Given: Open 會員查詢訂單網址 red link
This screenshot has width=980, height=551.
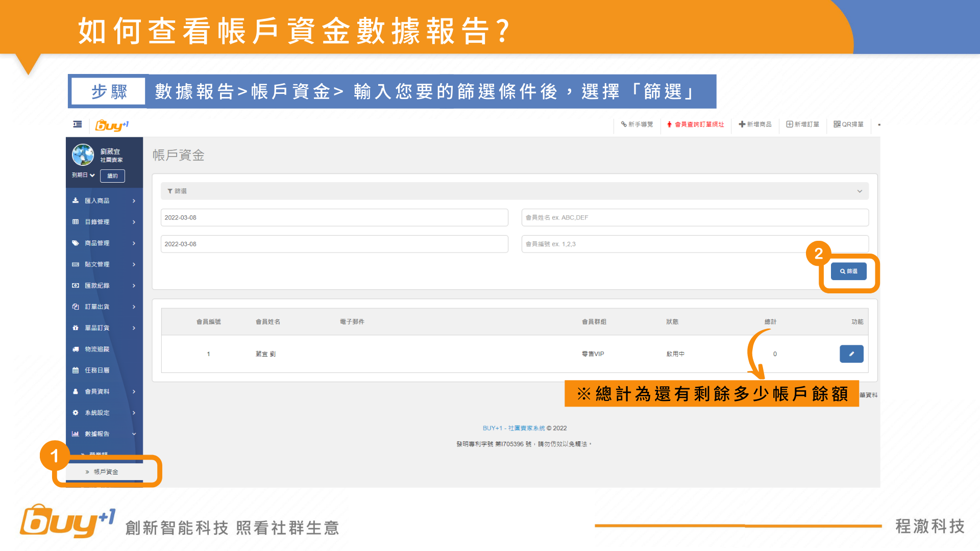Looking at the screenshot, I should 696,124.
